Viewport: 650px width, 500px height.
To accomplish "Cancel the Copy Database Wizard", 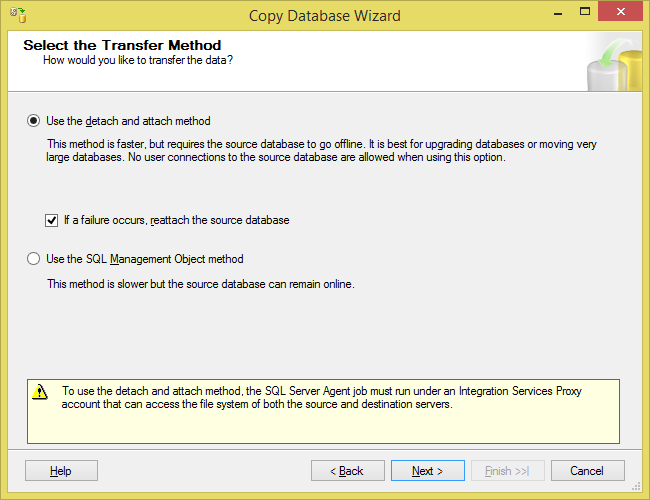I will click(587, 471).
